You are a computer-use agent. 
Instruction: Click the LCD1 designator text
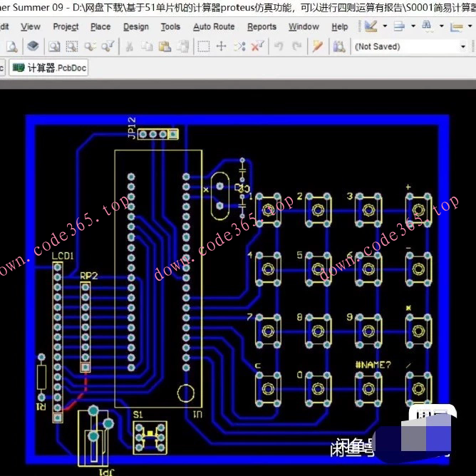63,256
